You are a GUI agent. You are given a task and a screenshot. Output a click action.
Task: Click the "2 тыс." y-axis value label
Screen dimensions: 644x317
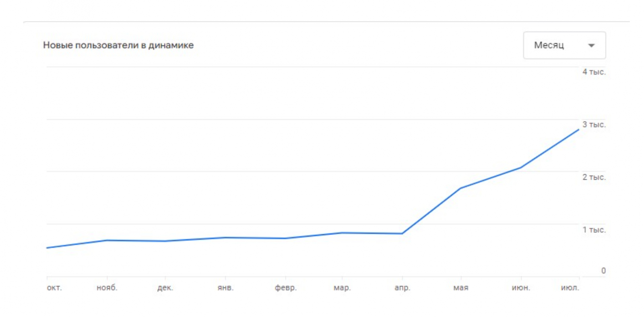tap(594, 177)
